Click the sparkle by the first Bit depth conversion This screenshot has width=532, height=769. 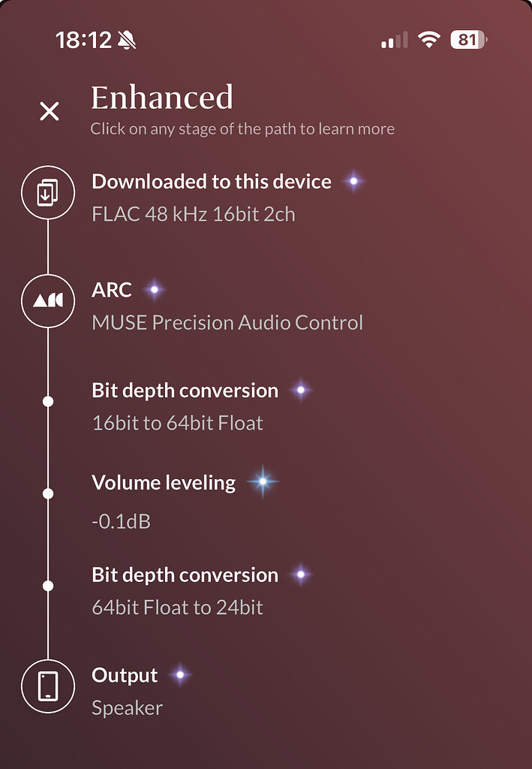coord(301,389)
